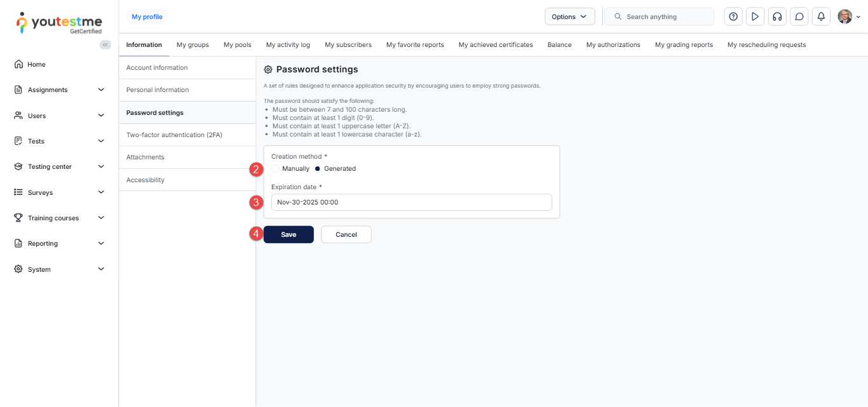Select the Manually creation method
This screenshot has width=868, height=407.
[x=275, y=169]
